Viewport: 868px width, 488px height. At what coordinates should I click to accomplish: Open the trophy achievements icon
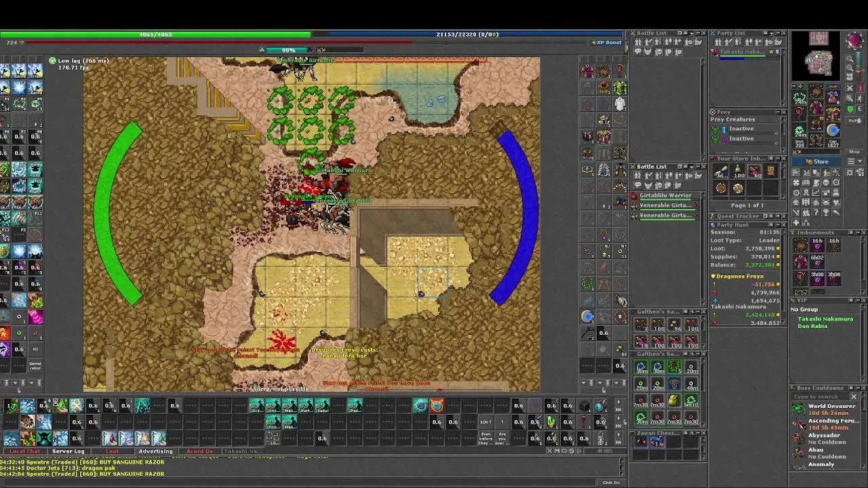(825, 212)
